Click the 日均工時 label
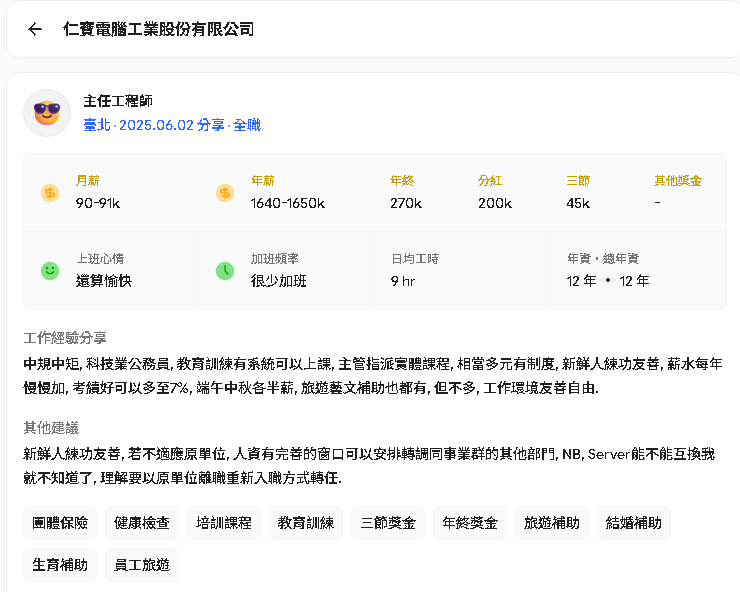Screen dimensions: 740x592 tap(415, 259)
